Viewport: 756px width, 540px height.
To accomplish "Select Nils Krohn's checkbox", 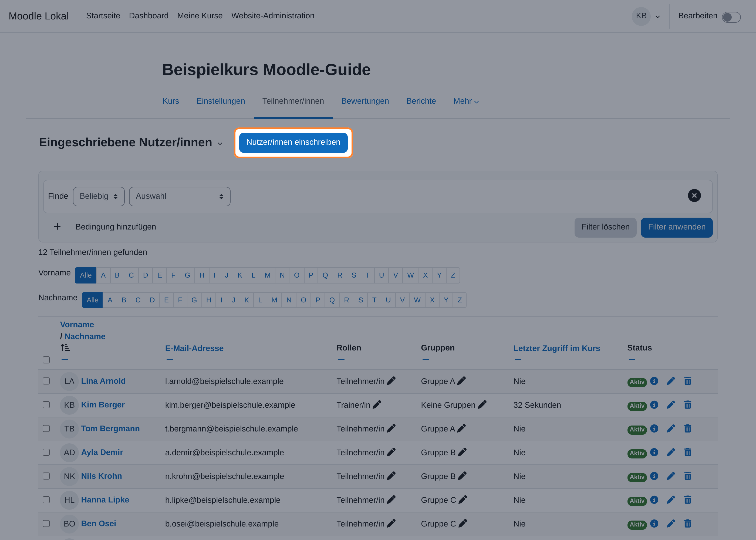I will click(x=46, y=476).
